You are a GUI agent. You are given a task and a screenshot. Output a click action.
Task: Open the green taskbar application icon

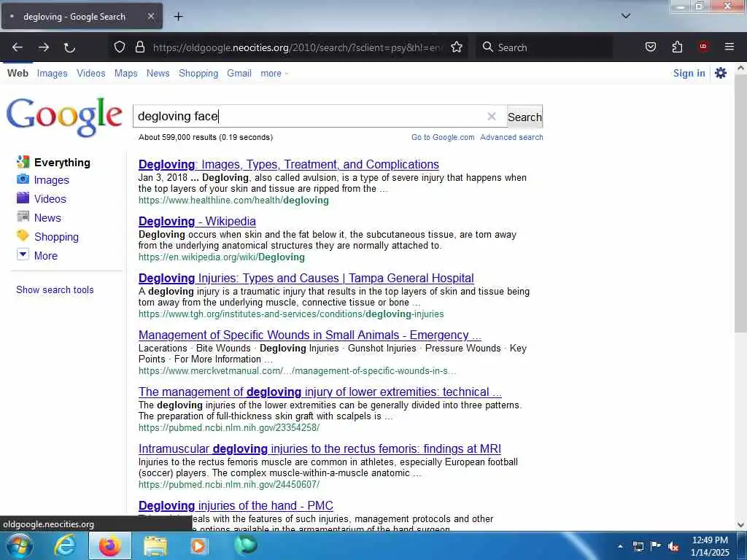coord(245,545)
